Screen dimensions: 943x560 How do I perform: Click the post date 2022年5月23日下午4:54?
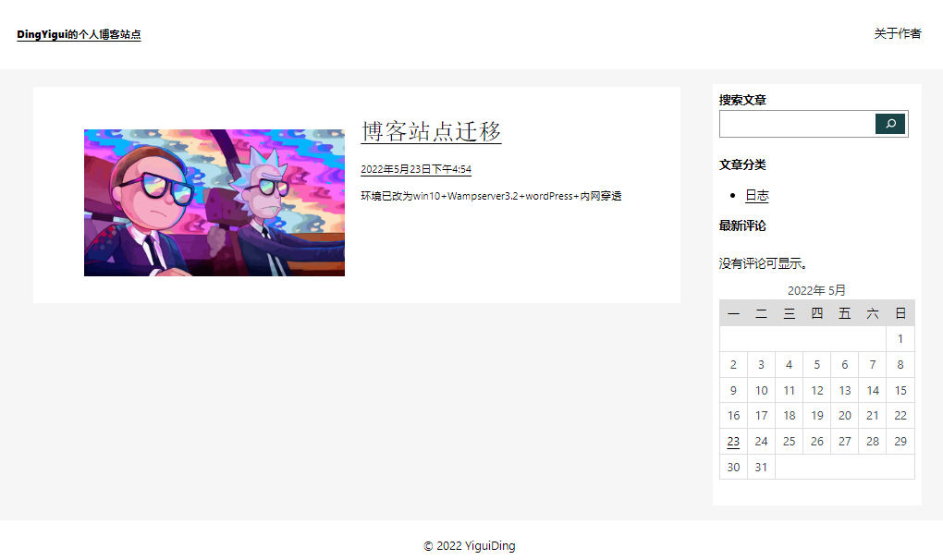click(415, 169)
